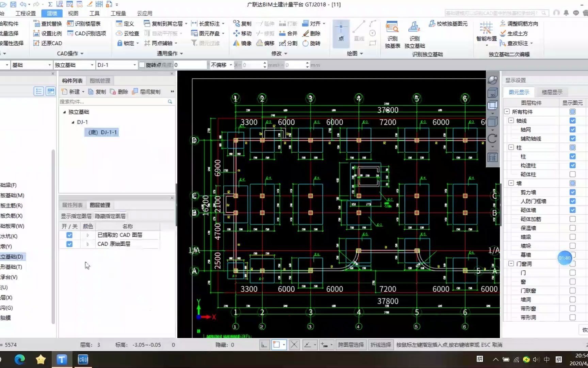Click the 隐藏指定图层 button
The width and height of the screenshot is (588, 368).
click(x=110, y=216)
